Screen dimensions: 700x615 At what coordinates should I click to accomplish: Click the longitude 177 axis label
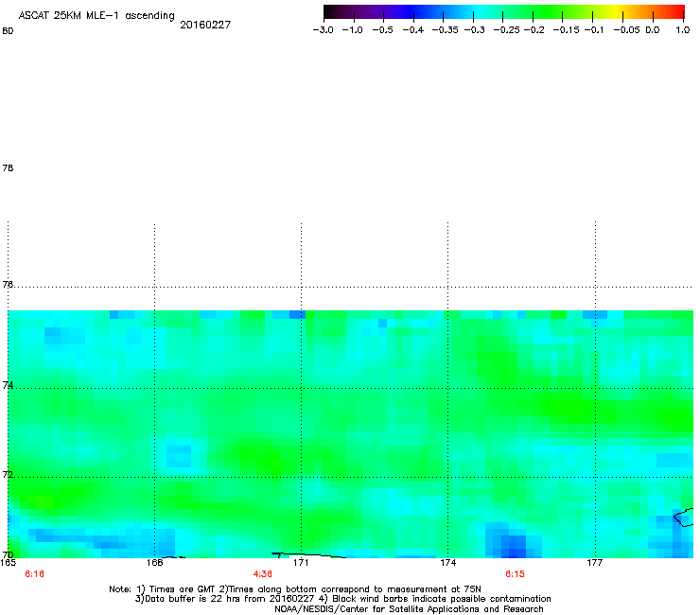click(x=595, y=563)
